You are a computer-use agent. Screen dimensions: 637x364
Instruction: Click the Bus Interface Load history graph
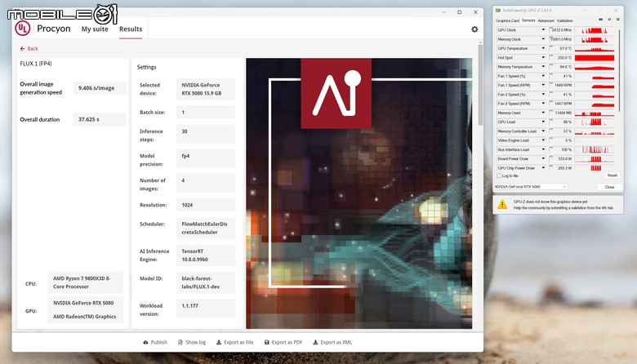pyautogui.click(x=595, y=149)
